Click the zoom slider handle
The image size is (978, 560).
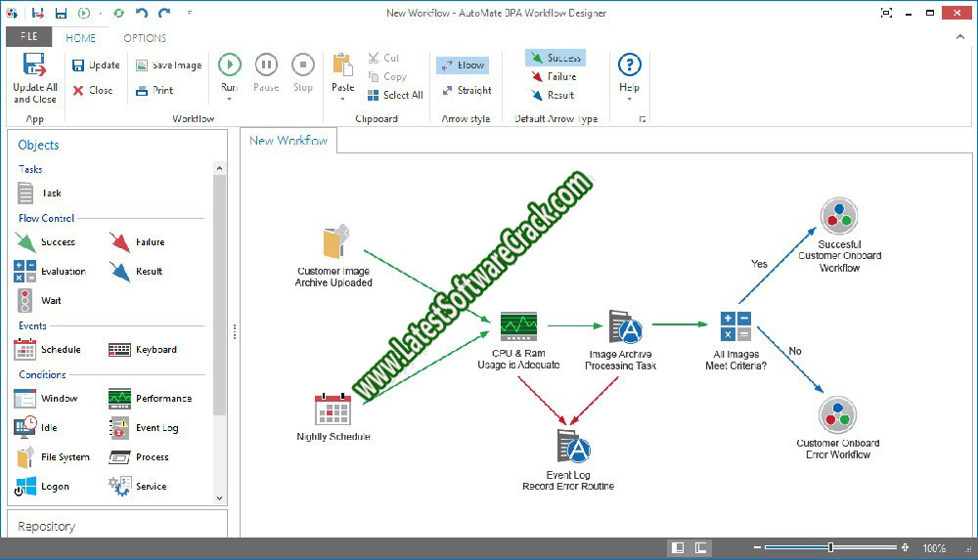click(830, 547)
